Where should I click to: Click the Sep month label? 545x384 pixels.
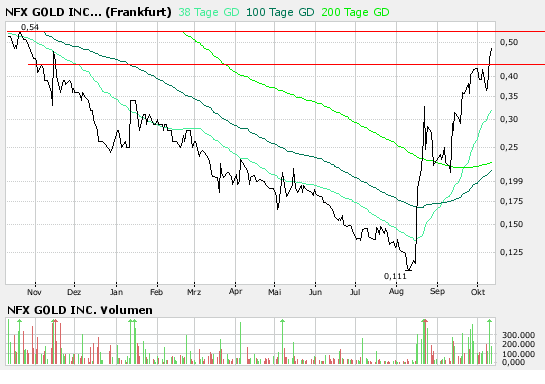click(x=437, y=291)
